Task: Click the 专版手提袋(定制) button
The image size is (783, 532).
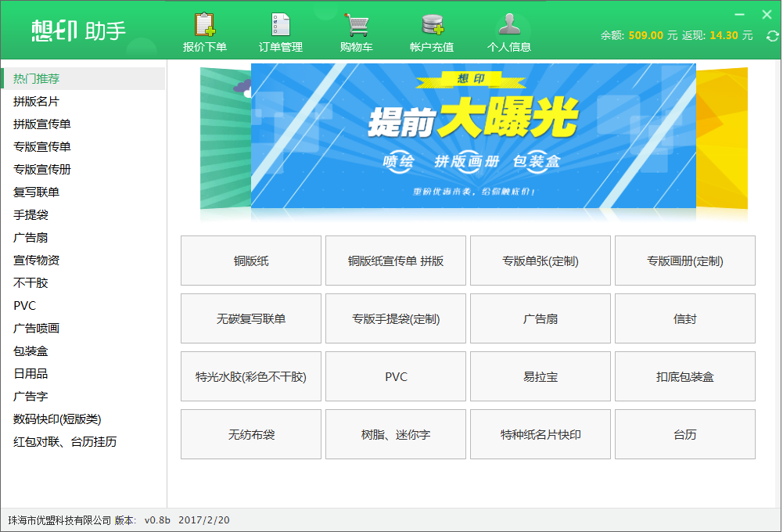Action: coord(396,318)
